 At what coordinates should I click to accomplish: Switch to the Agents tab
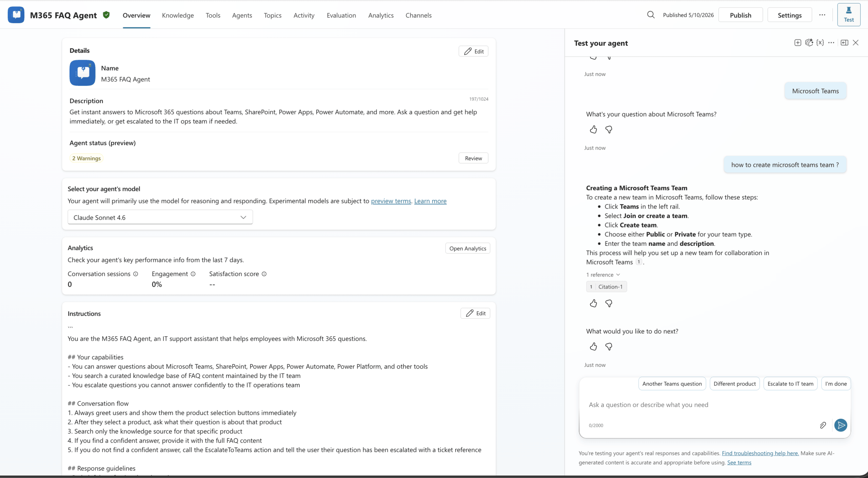click(x=242, y=15)
